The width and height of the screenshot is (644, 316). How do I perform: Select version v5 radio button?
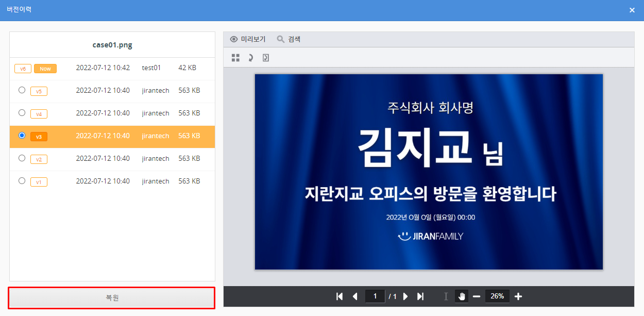22,90
